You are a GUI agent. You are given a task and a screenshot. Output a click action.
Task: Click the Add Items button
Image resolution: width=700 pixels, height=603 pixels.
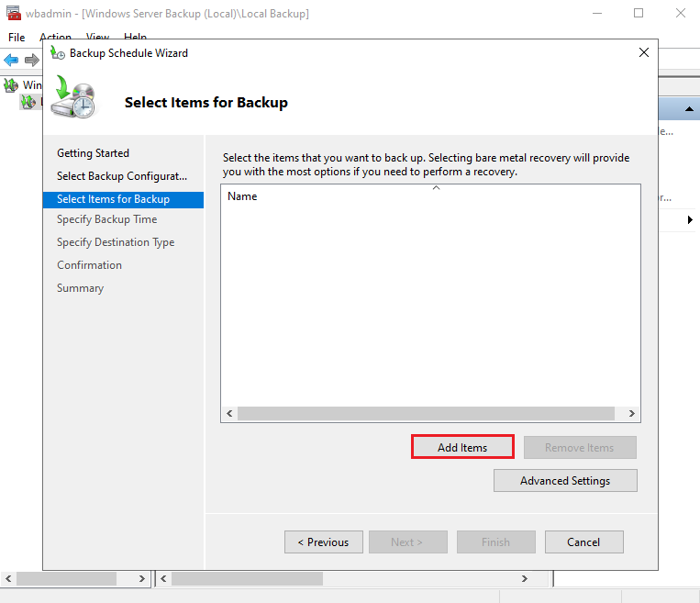[x=461, y=448]
